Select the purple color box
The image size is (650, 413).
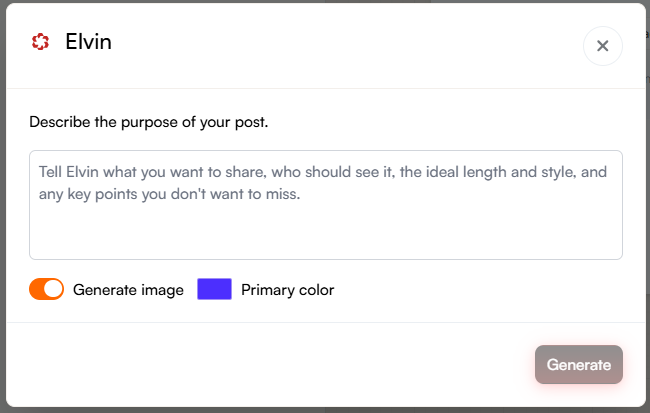tap(215, 289)
